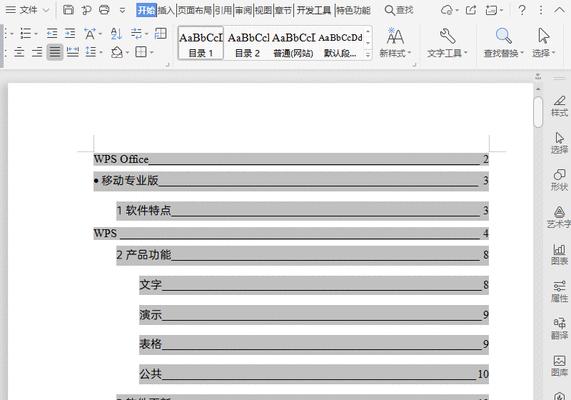Click the '2 产品功能' table of contents entry
Screen dimensions: 571x400
click(302, 255)
